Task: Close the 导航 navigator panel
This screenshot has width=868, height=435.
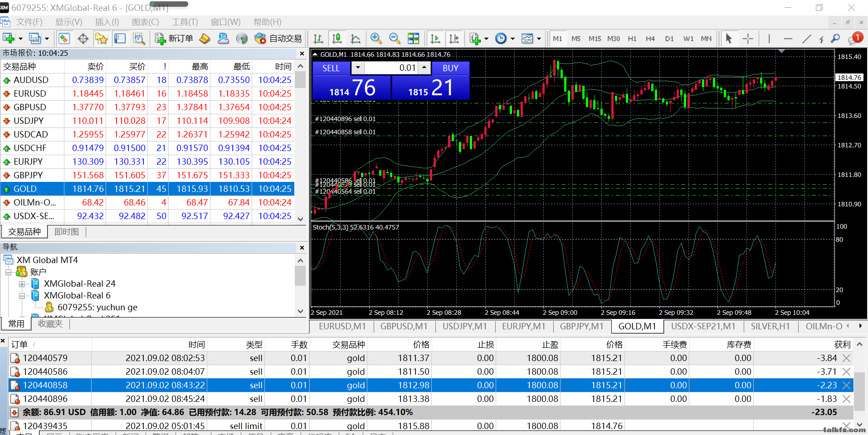Action: click(302, 248)
